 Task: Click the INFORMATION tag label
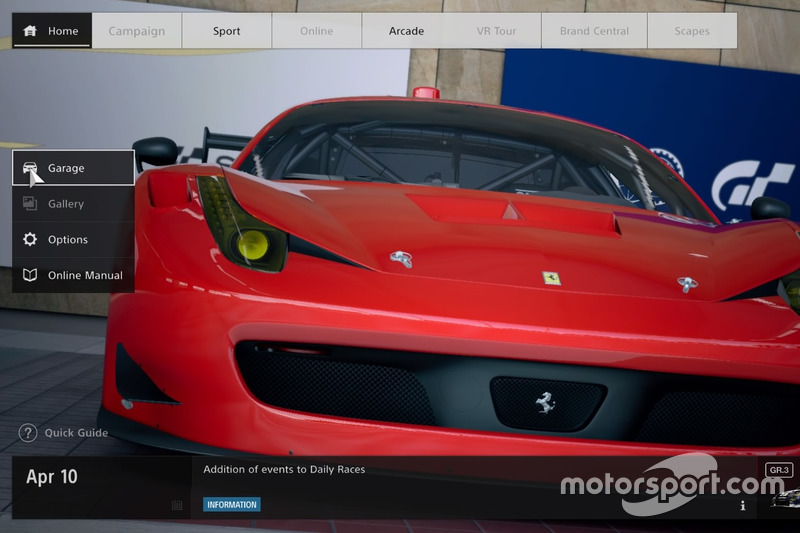tap(232, 504)
